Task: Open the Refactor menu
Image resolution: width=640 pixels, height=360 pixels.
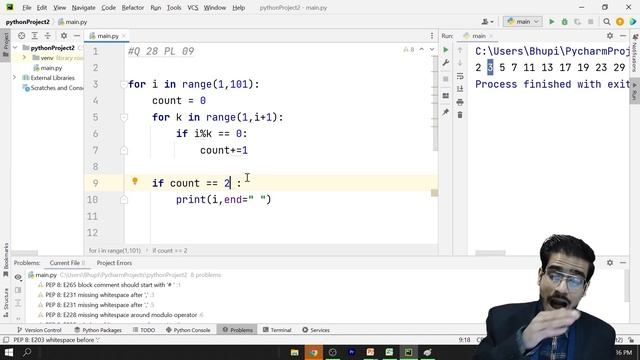Action: (x=133, y=7)
